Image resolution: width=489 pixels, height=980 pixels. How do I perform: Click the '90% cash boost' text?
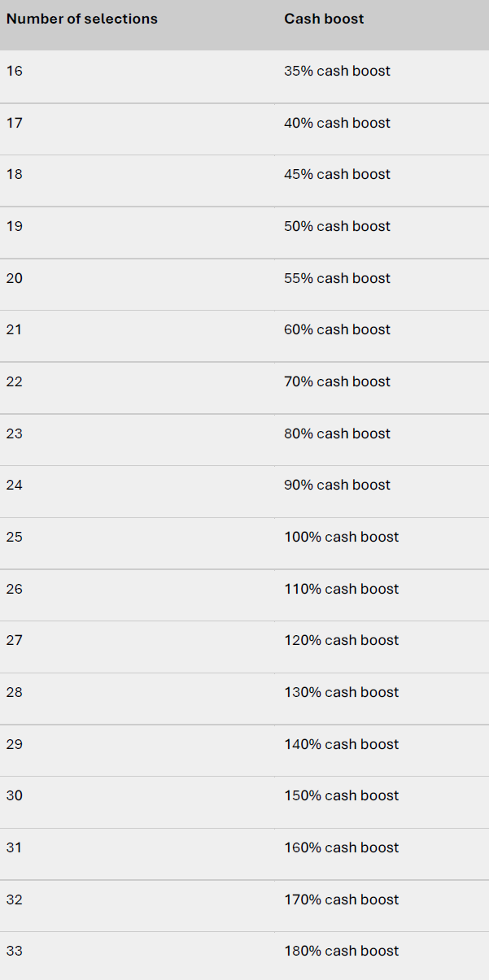pos(337,486)
